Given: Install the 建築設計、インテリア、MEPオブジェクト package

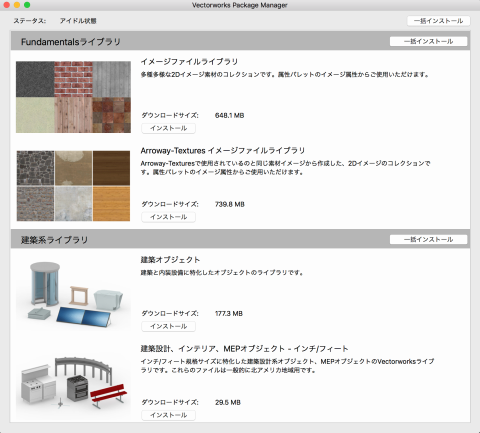Looking at the screenshot, I should pyautogui.click(x=168, y=415).
